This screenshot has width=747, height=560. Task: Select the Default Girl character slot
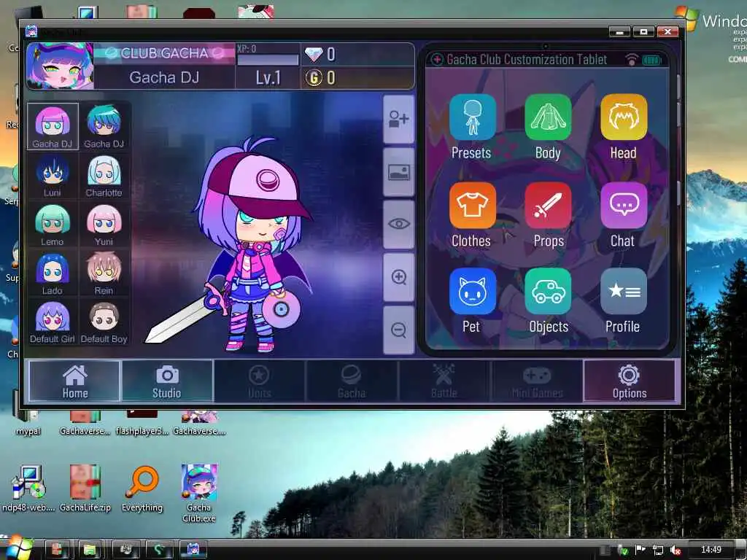(53, 322)
